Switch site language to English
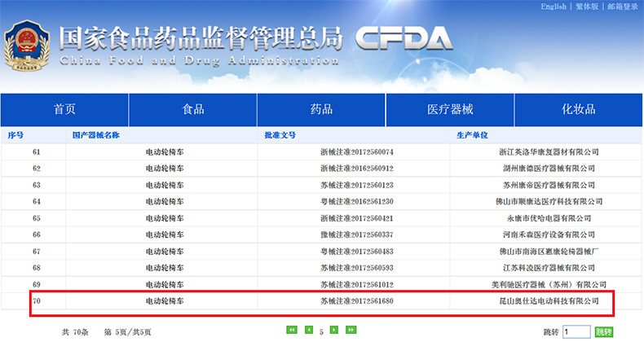This screenshot has height=342, width=644. [x=554, y=7]
